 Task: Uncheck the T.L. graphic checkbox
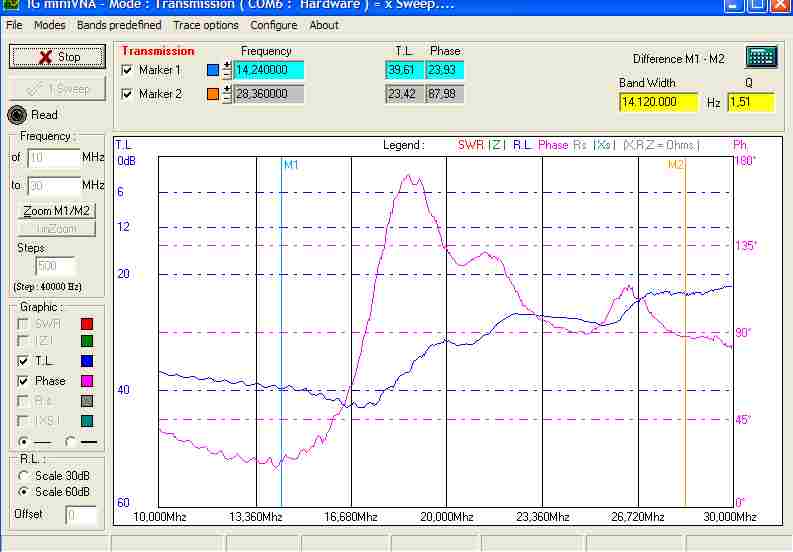(x=23, y=361)
